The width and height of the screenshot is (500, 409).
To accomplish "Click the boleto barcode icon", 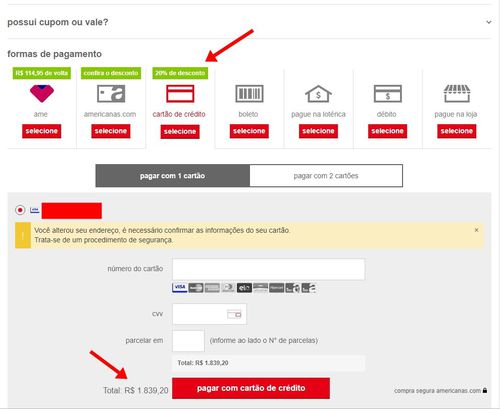I will pyautogui.click(x=249, y=94).
